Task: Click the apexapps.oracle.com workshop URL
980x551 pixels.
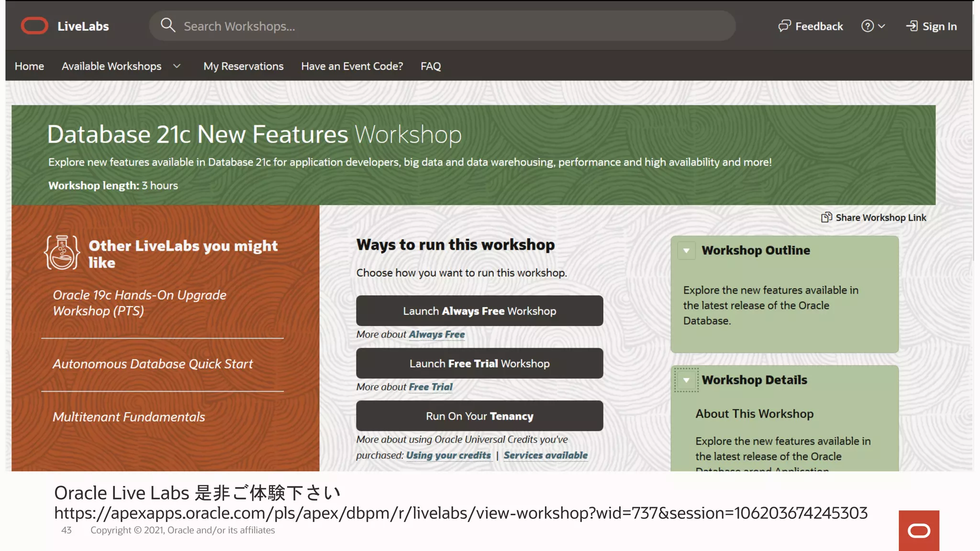Action: pos(461,513)
